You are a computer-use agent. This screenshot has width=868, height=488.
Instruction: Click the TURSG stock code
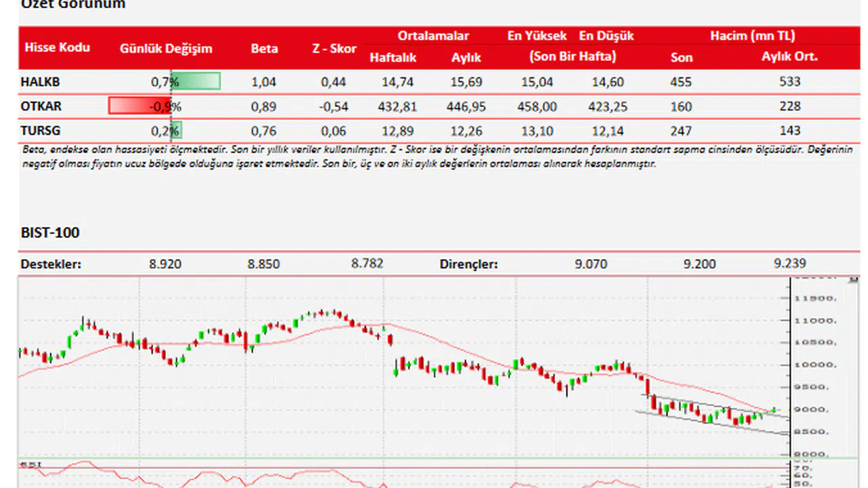(41, 131)
